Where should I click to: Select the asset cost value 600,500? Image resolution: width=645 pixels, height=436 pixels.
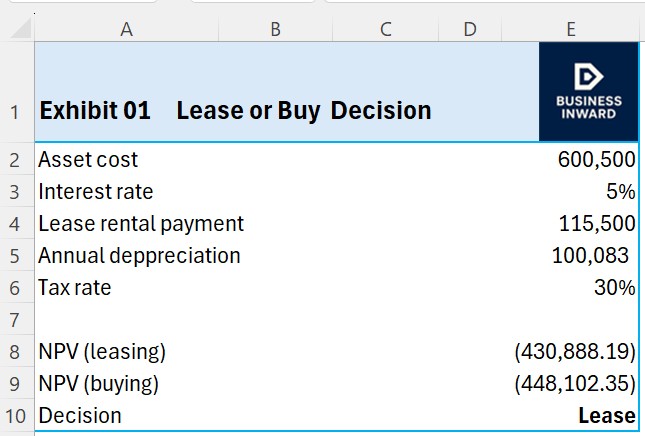pyautogui.click(x=596, y=160)
